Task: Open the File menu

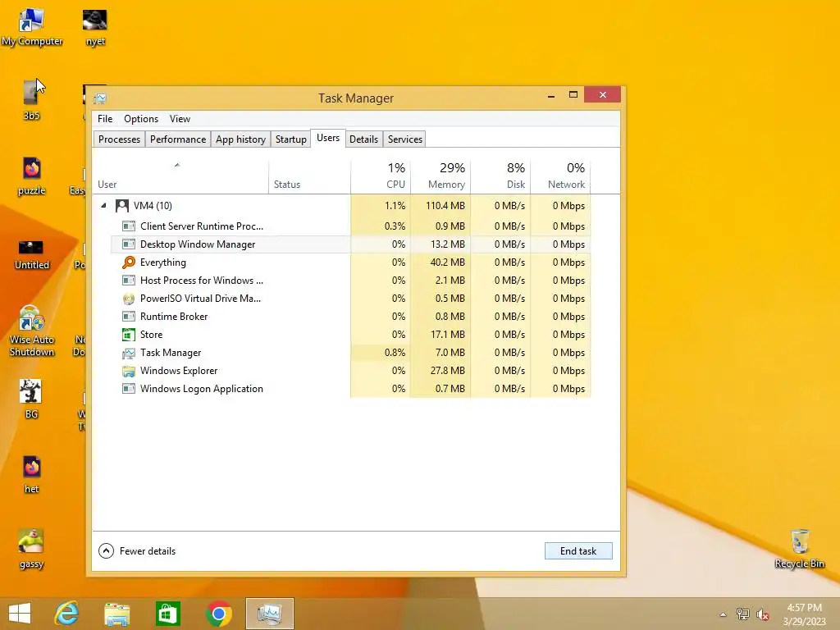Action: pyautogui.click(x=105, y=119)
